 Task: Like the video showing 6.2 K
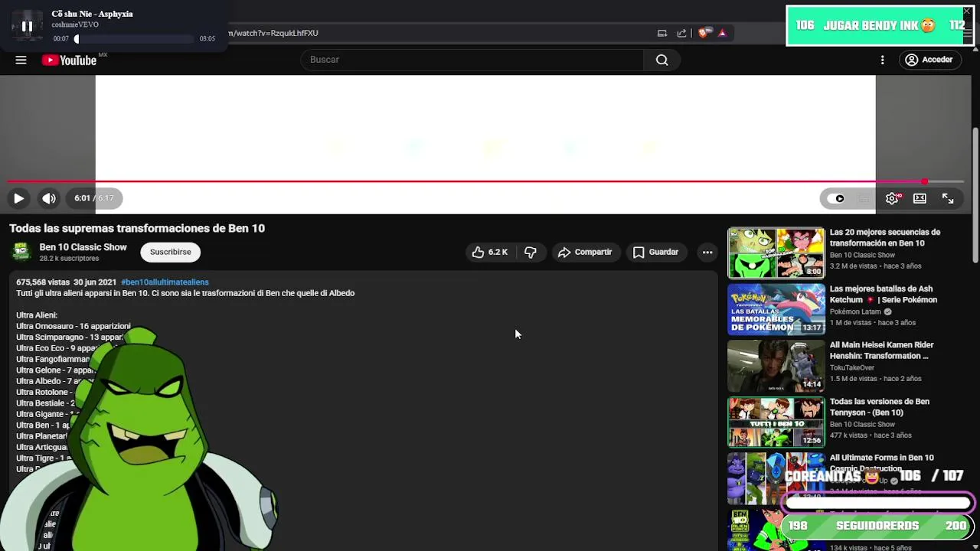(x=490, y=252)
